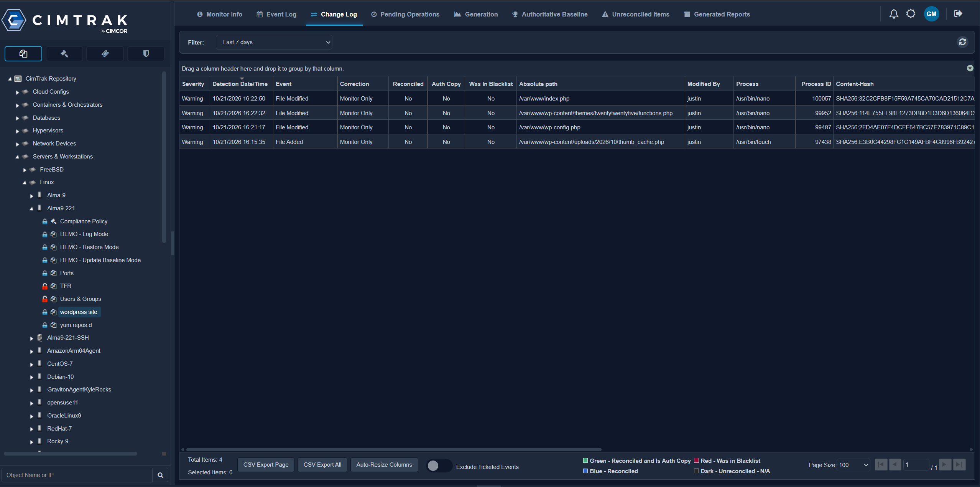Click the page number input field
The image size is (980, 487).
point(916,465)
